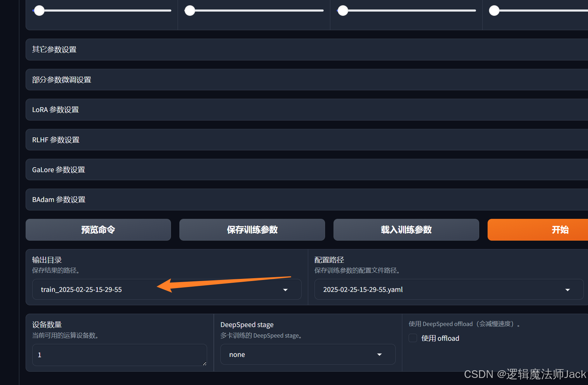Expand the 部分参数微调设置 section
The height and width of the screenshot is (385, 588).
pyautogui.click(x=61, y=80)
